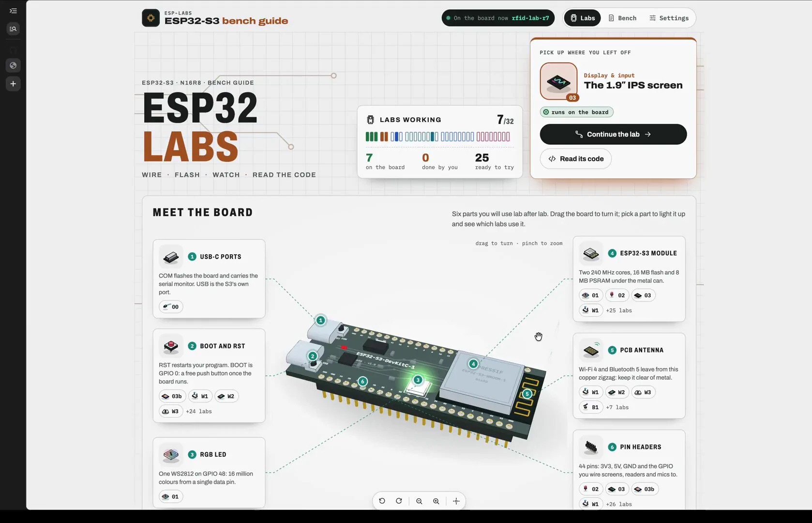Viewport: 812px width, 523px height.
Task: Show the +25 labs in ESP32-S3 Module card
Action: [619, 310]
